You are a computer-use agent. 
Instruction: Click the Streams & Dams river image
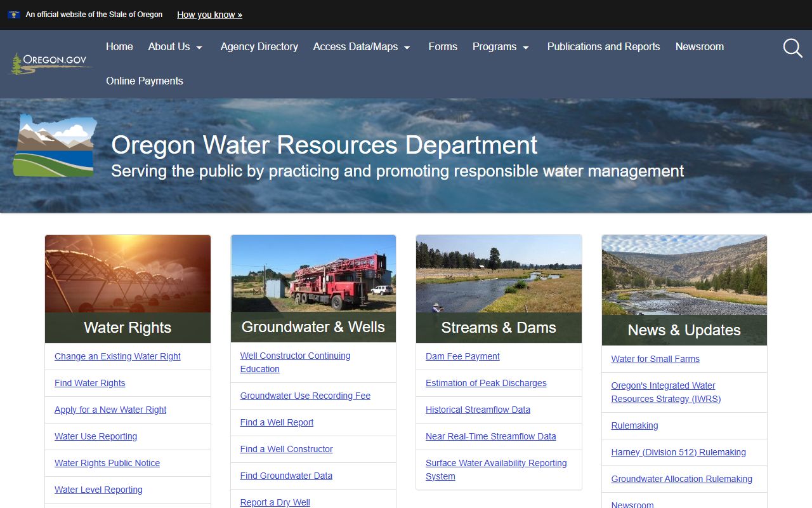coord(499,274)
